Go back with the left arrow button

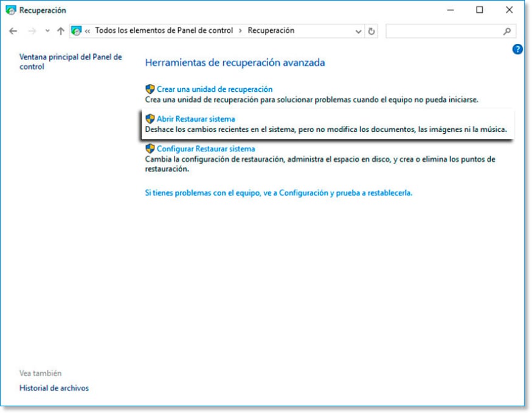tap(13, 31)
